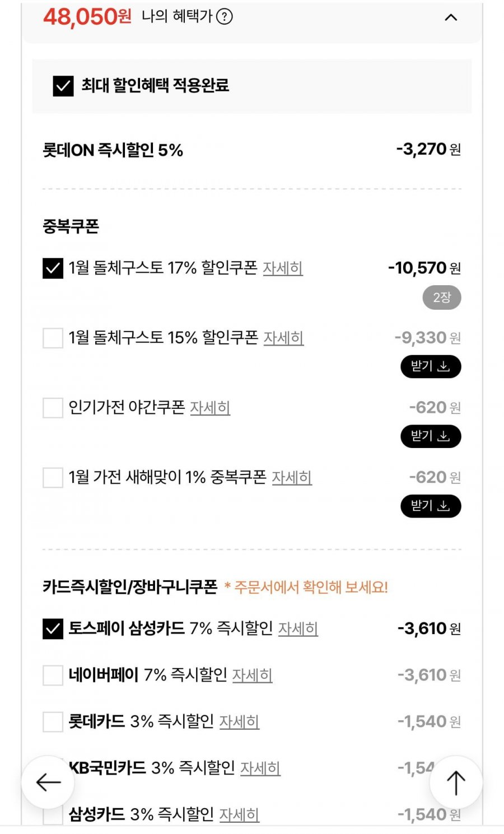This screenshot has width=504, height=834.
Task: Check the 1월 돌체구스토 15% 할인쿠폰 checkbox
Action: pyautogui.click(x=53, y=338)
